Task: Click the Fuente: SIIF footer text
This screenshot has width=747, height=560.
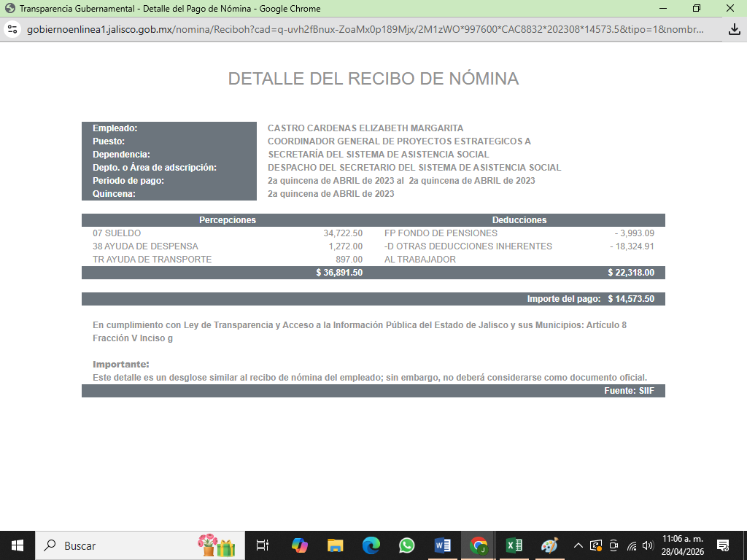Action: tap(629, 391)
